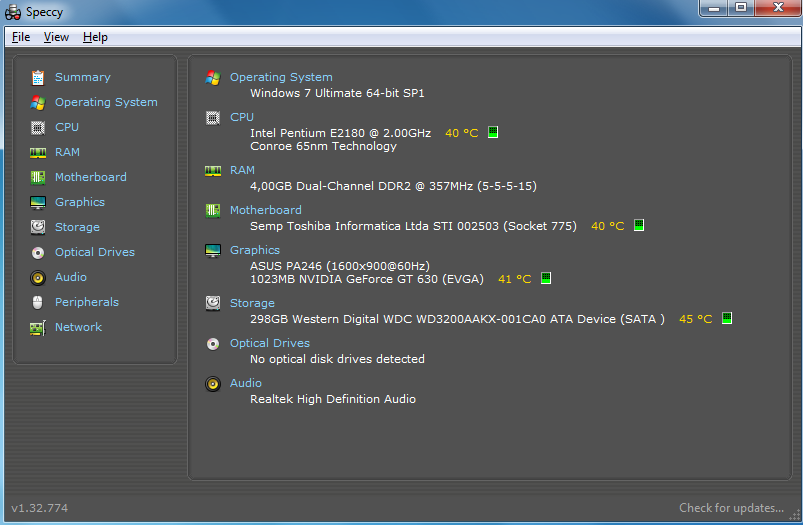The height and width of the screenshot is (525, 803).
Task: Click the Optical Drives disc sidebar icon
Action: 38,252
